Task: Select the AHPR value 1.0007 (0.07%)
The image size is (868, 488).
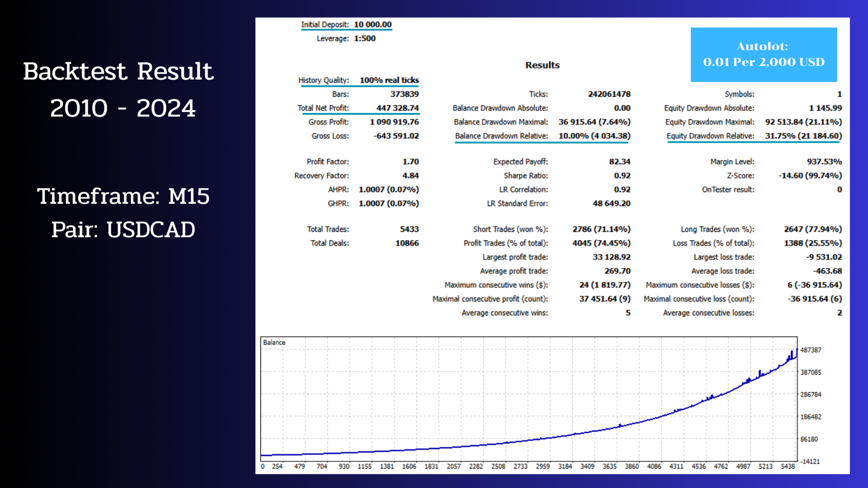Action: [389, 190]
